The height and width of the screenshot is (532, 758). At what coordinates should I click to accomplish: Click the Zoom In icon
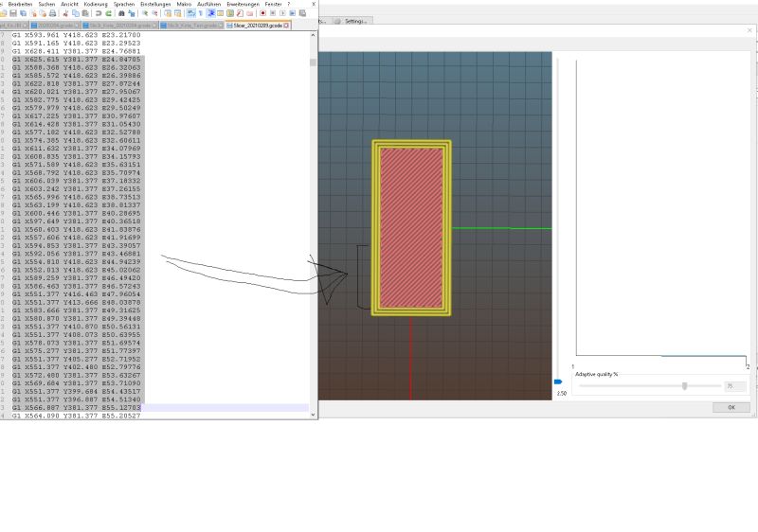click(x=145, y=13)
